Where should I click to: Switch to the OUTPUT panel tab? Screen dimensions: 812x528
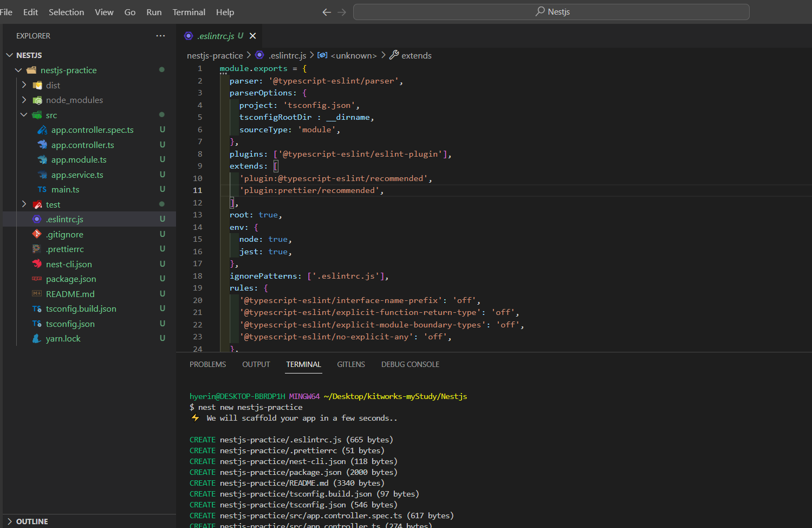[256, 364]
